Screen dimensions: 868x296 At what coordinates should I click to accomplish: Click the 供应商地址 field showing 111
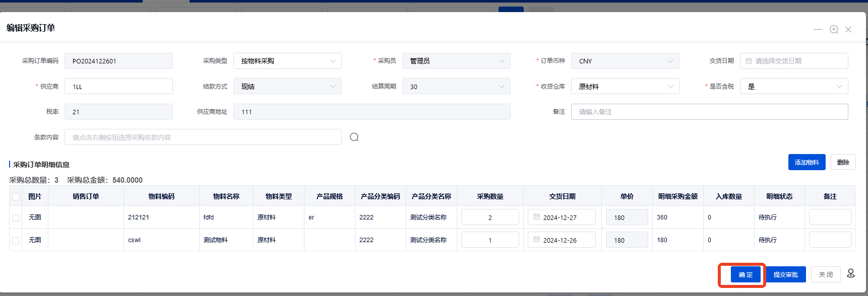(x=372, y=112)
